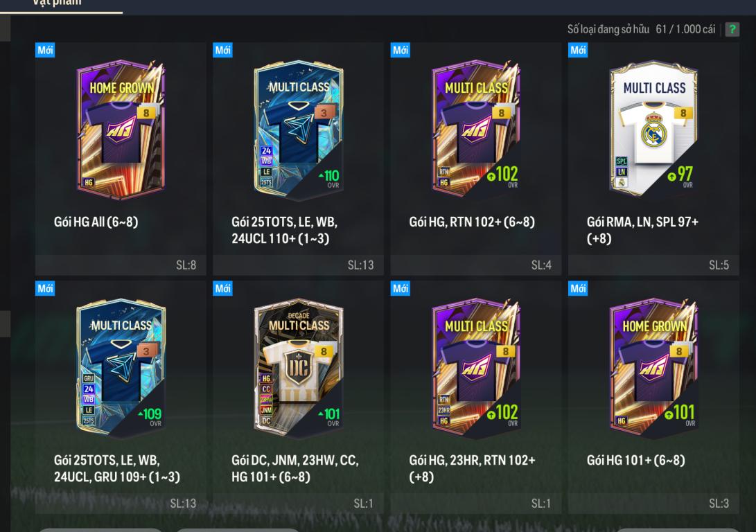The height and width of the screenshot is (532, 756).
Task: Click the Mới badge on the HG 101+ pack
Action: tap(578, 288)
